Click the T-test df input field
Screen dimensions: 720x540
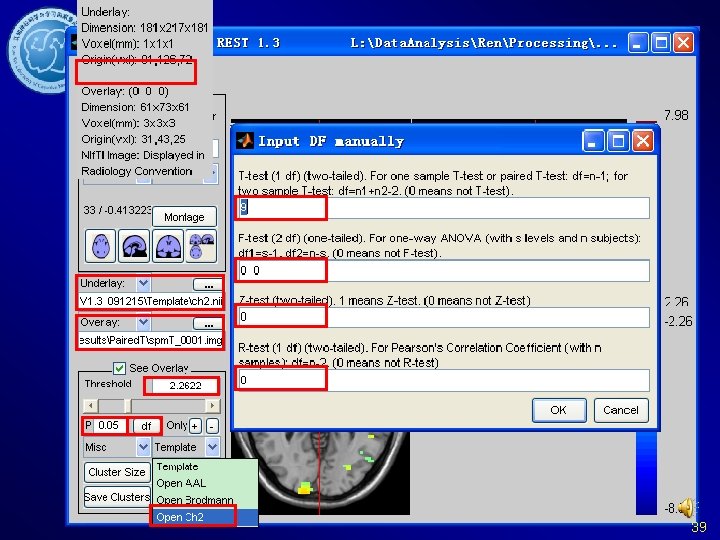444,208
